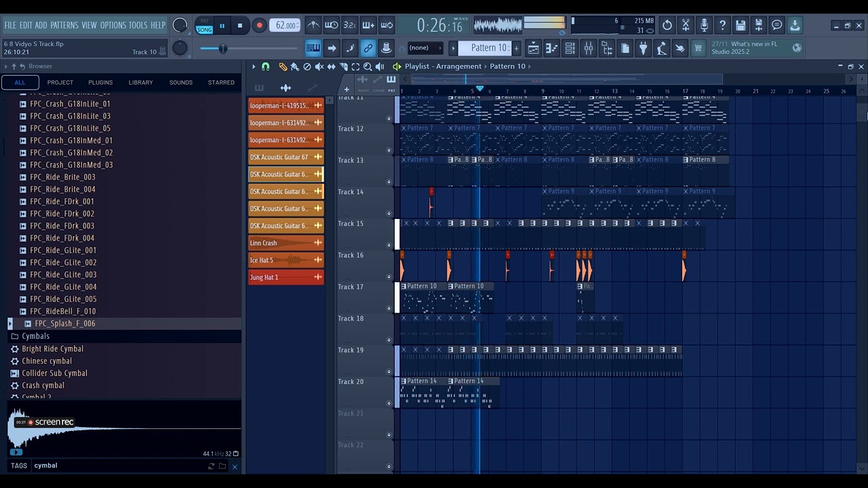Expand the FPC_Splash_F_006 entry
Screen dimensions: 868x488
(10, 324)
